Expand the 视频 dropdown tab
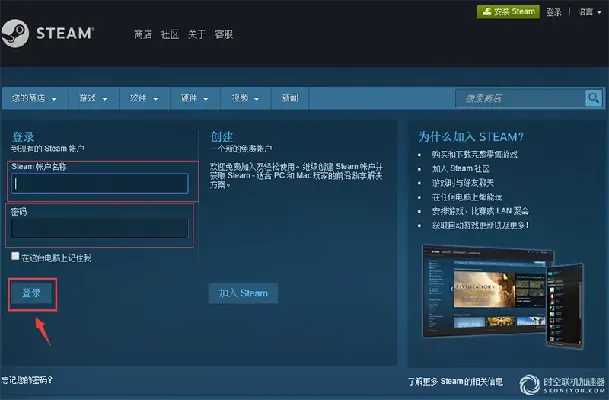The image size is (609, 400). [x=245, y=98]
